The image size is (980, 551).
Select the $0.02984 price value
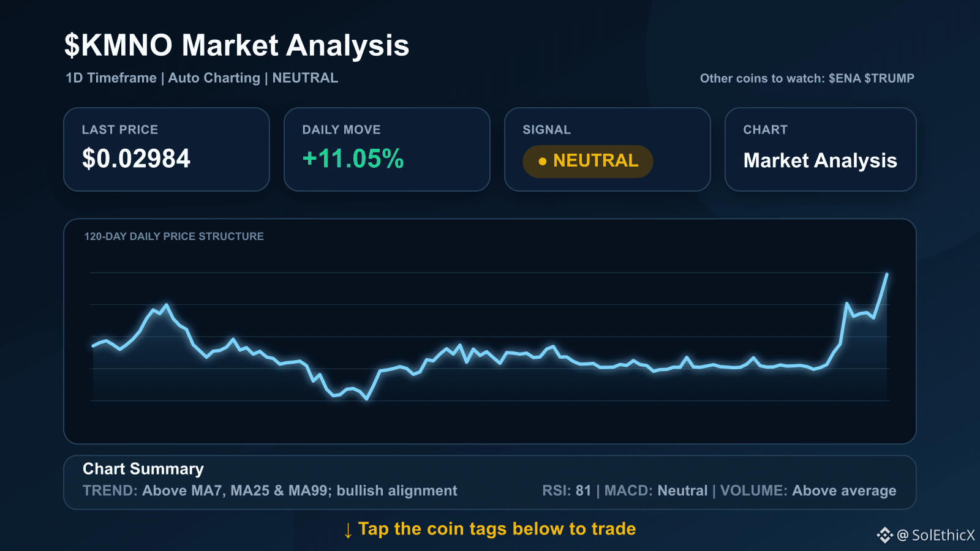point(137,159)
